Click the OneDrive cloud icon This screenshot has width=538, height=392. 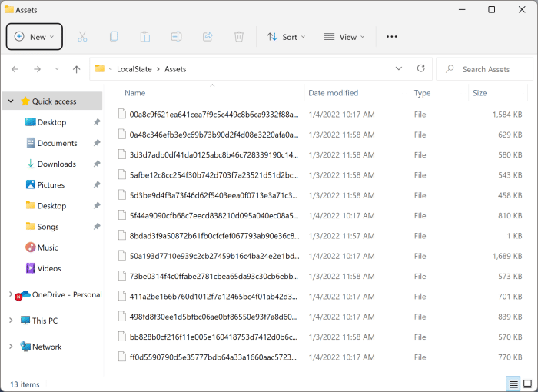tap(25, 294)
